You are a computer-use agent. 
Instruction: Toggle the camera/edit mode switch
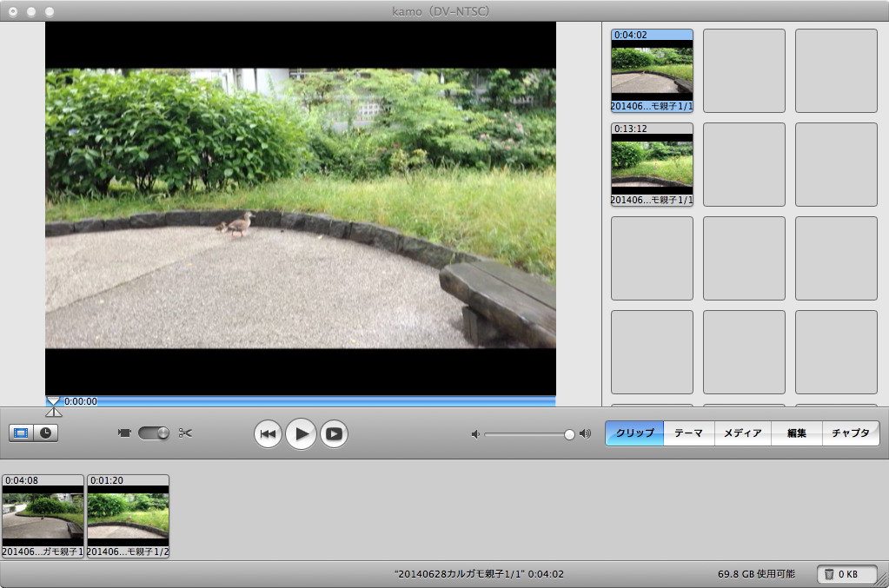tap(154, 433)
